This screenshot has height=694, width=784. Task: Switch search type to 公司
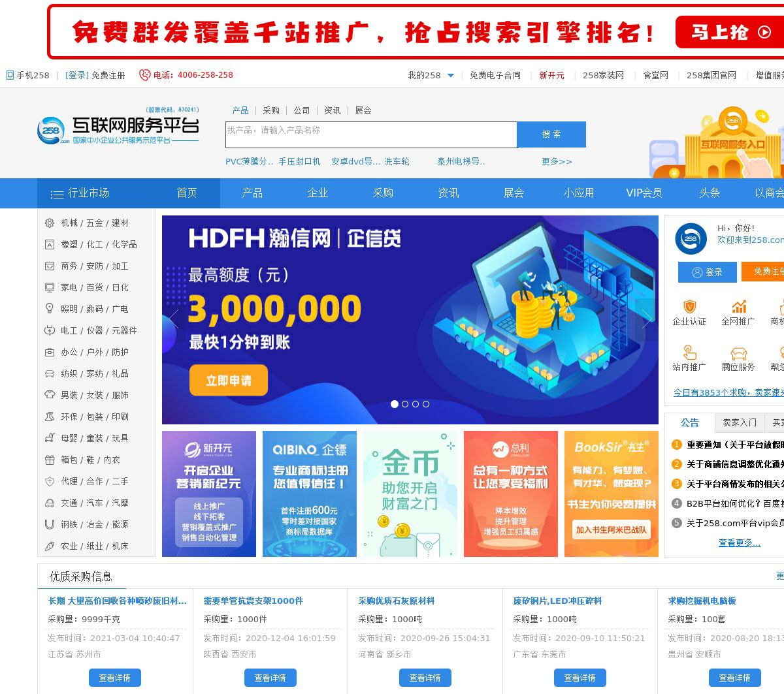[x=302, y=110]
